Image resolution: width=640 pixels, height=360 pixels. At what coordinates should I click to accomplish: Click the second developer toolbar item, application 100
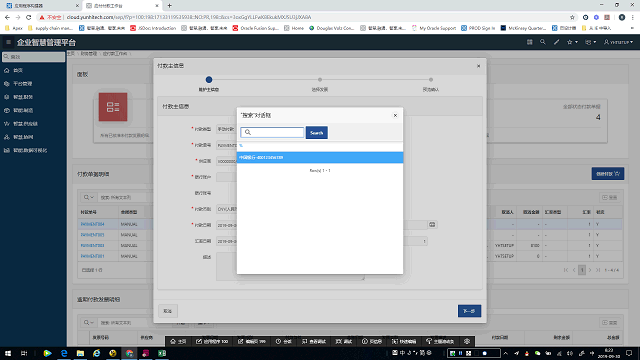point(212,341)
